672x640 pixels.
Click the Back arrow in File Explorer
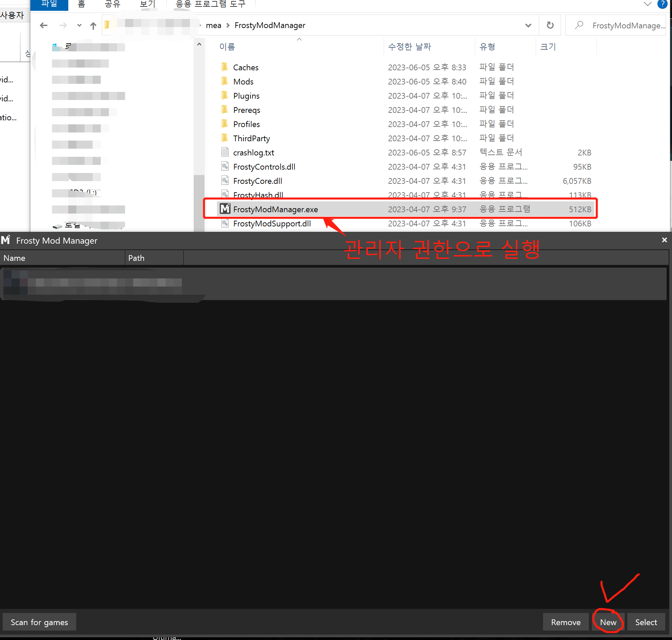[43, 25]
